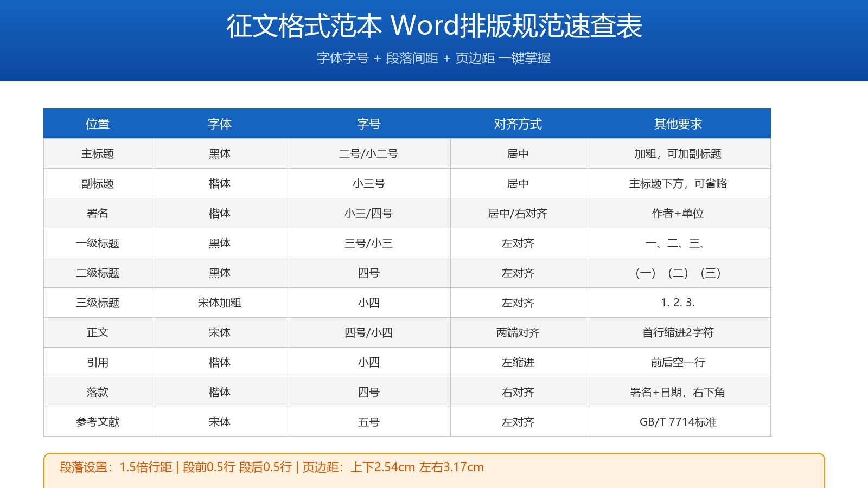Image resolution: width=868 pixels, height=488 pixels.
Task: Click the 小三号 size cell
Action: [369, 183]
